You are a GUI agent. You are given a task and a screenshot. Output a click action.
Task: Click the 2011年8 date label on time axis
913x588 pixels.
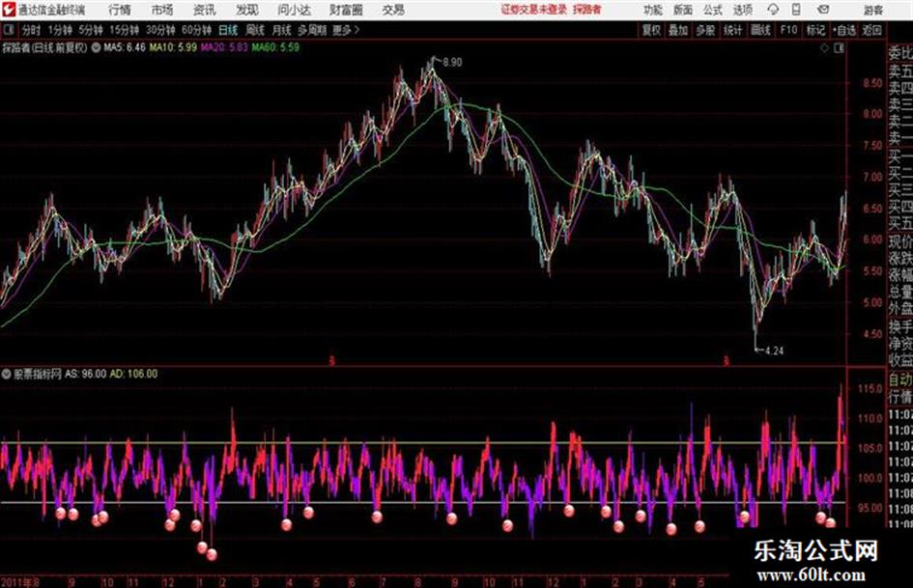pyautogui.click(x=20, y=582)
